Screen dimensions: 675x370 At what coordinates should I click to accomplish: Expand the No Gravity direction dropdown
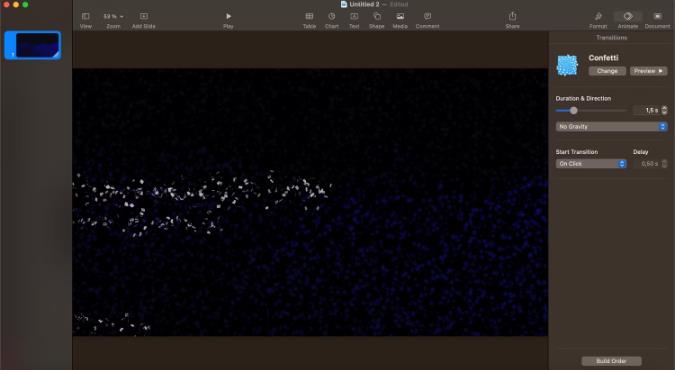coord(611,127)
